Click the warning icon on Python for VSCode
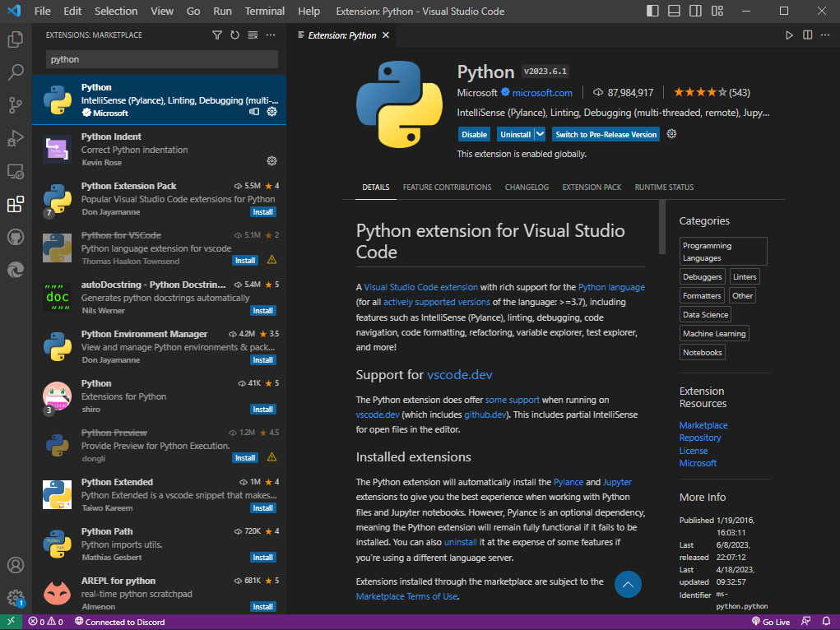Viewport: 840px width, 630px height. pos(271,260)
